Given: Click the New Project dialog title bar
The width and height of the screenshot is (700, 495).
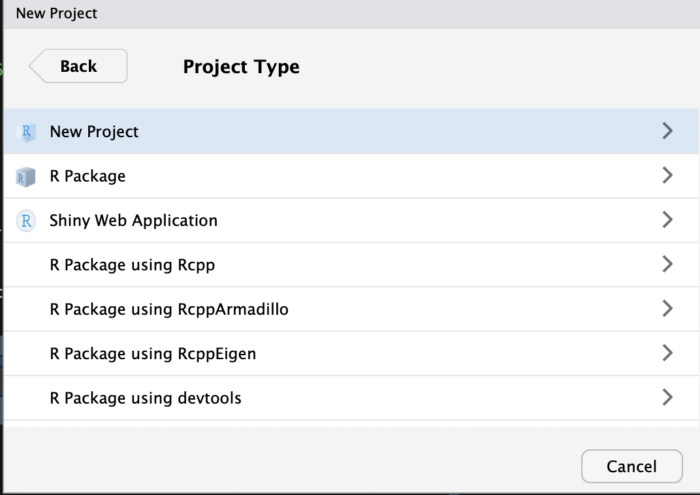Looking at the screenshot, I should tap(351, 14).
